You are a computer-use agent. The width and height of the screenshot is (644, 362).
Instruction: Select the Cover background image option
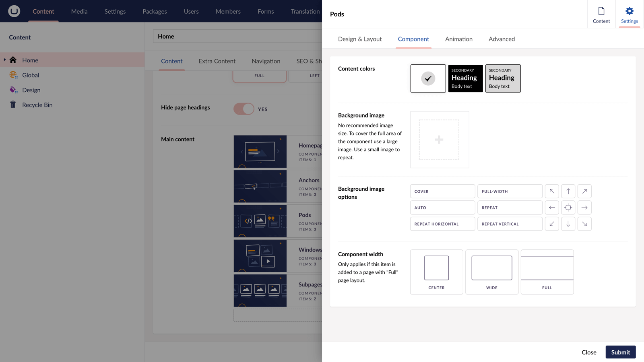tap(442, 191)
